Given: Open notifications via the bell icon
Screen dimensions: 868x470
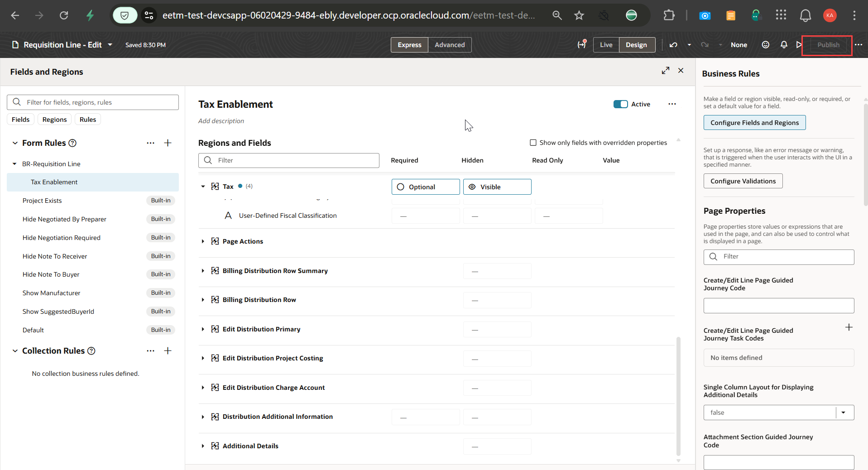Looking at the screenshot, I should [x=783, y=45].
